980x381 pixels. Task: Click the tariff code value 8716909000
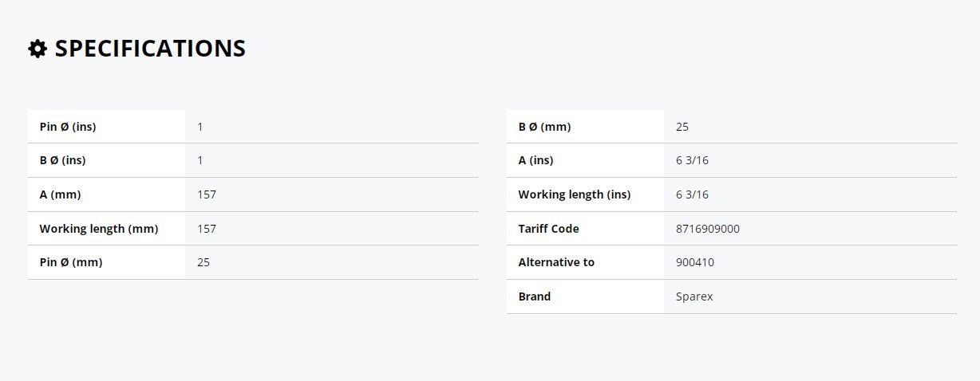[x=708, y=229]
